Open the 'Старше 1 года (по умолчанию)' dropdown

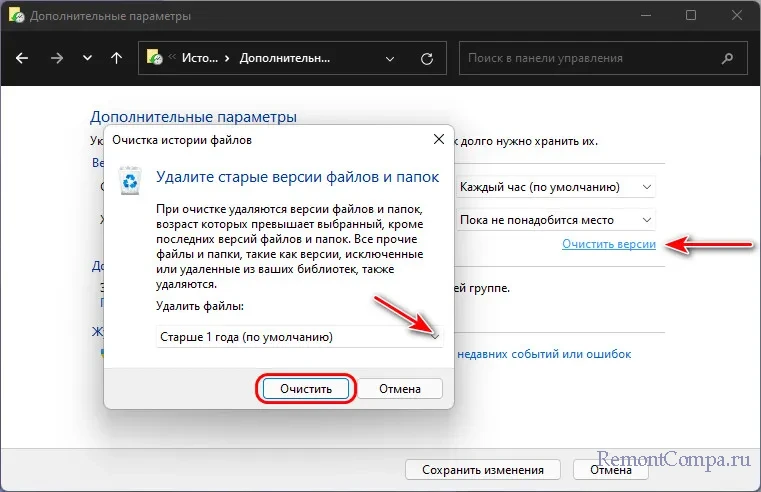click(299, 337)
